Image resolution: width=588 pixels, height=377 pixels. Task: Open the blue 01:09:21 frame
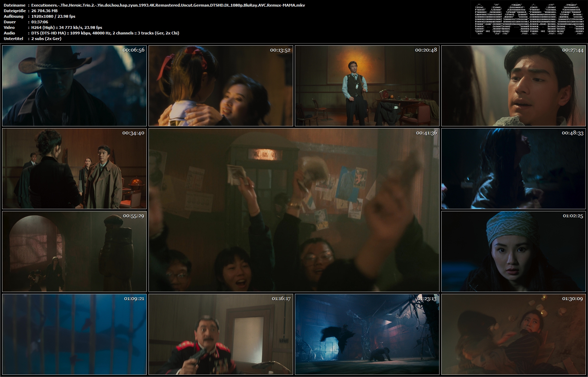74,334
